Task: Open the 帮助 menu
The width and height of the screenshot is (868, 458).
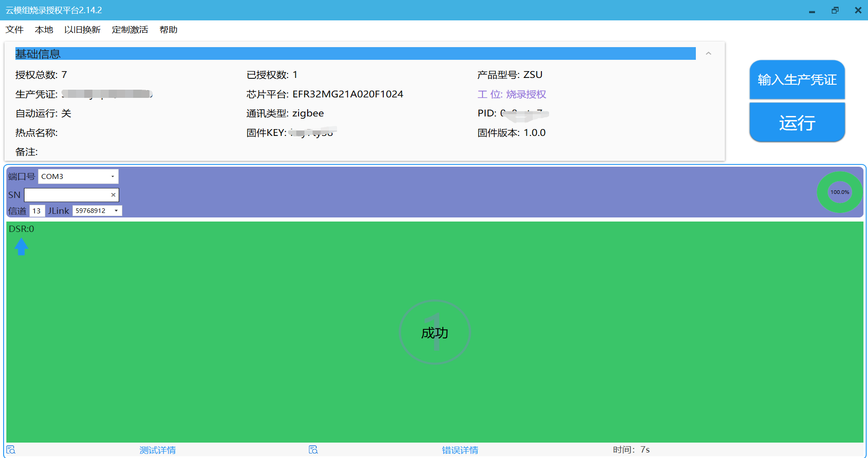Action: tap(169, 29)
